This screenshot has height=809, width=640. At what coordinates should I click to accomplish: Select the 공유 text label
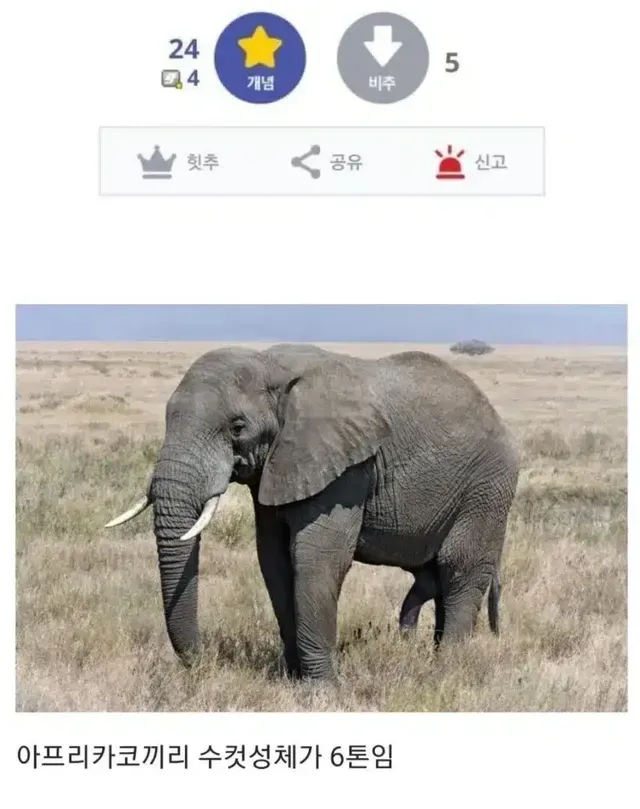click(x=346, y=162)
